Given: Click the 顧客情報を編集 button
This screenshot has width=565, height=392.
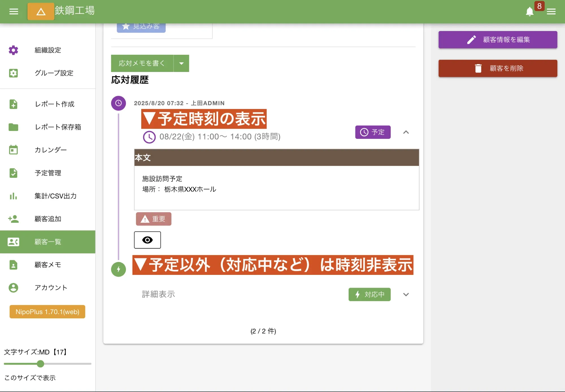Looking at the screenshot, I should 497,40.
